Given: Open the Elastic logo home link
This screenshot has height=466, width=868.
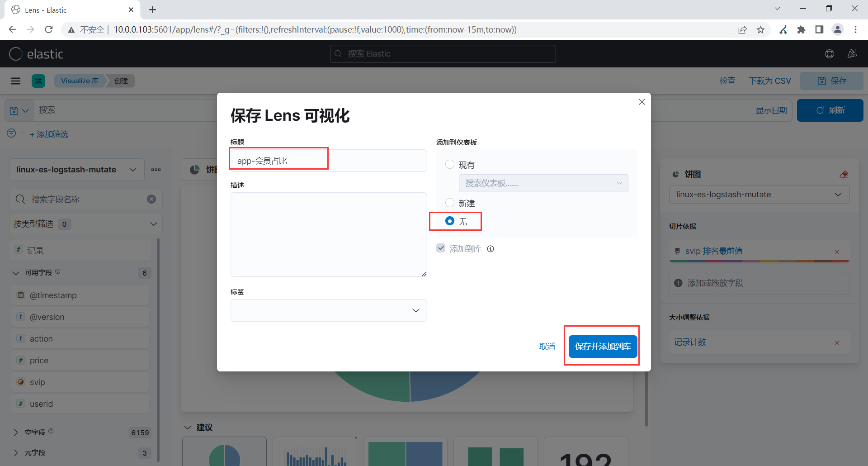Looking at the screenshot, I should [36, 54].
